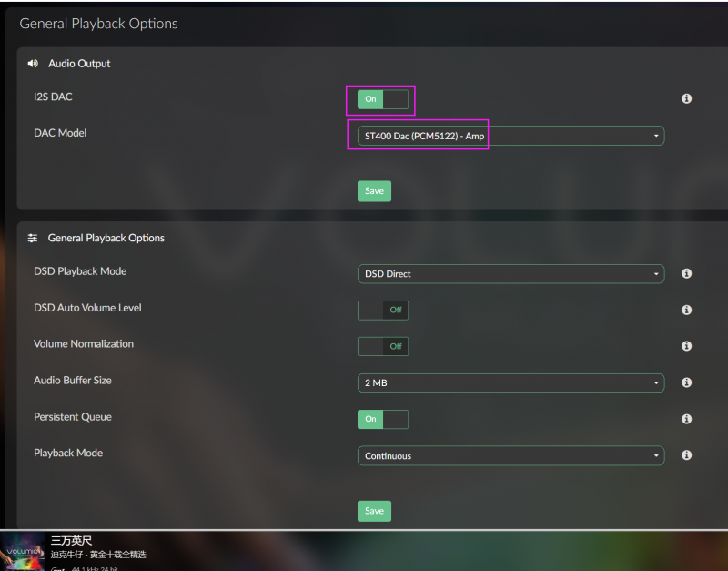Click the DSD Auto Volume Level label
Viewport: 728px width, 571px height.
pos(87,308)
